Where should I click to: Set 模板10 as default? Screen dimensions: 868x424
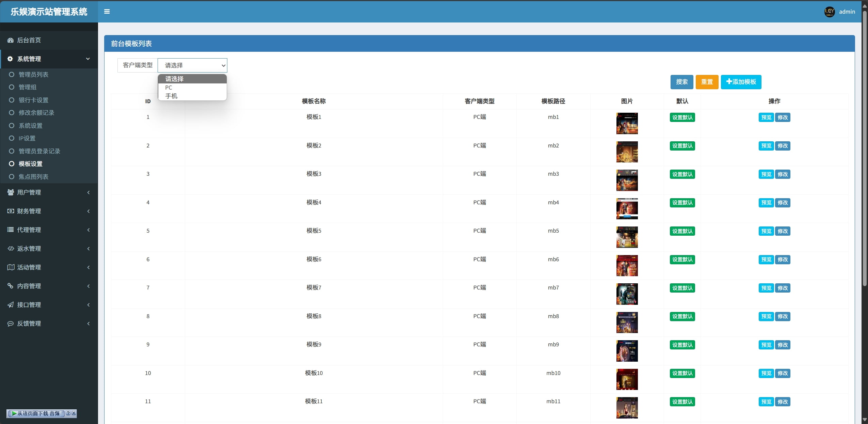click(x=682, y=373)
